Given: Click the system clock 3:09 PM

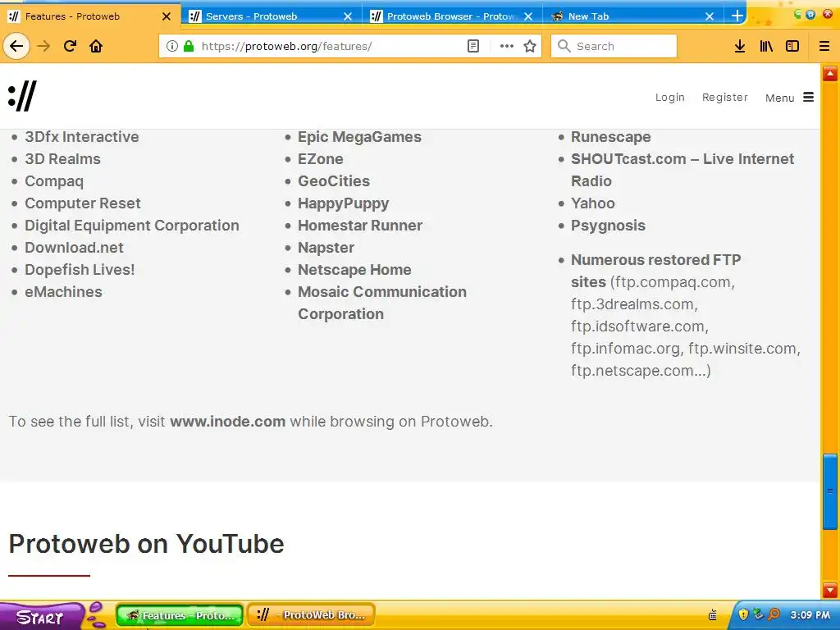Looking at the screenshot, I should [x=810, y=615].
